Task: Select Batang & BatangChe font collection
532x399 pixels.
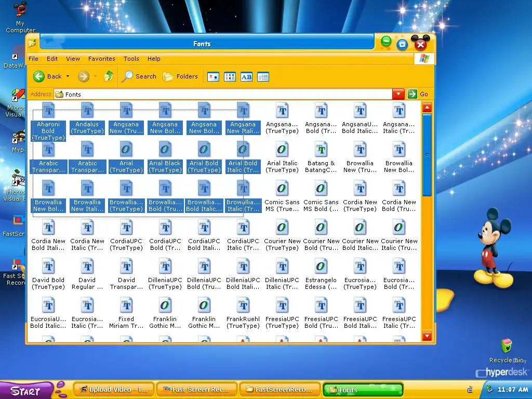Action: (x=321, y=157)
